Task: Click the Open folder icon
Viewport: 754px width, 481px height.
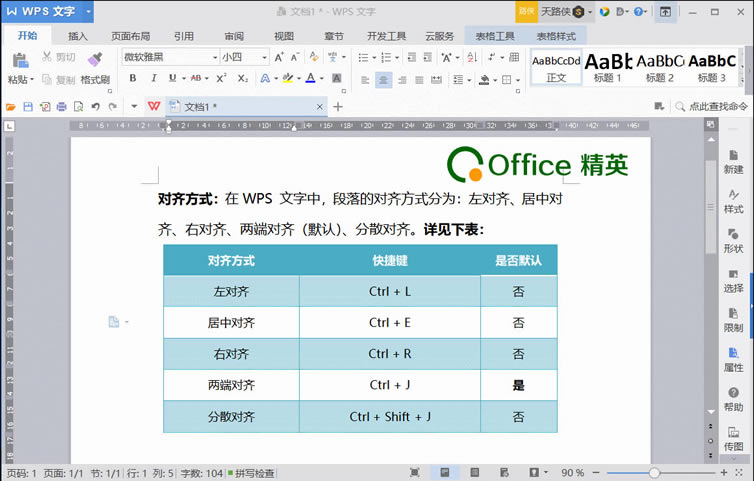Action: tap(11, 106)
